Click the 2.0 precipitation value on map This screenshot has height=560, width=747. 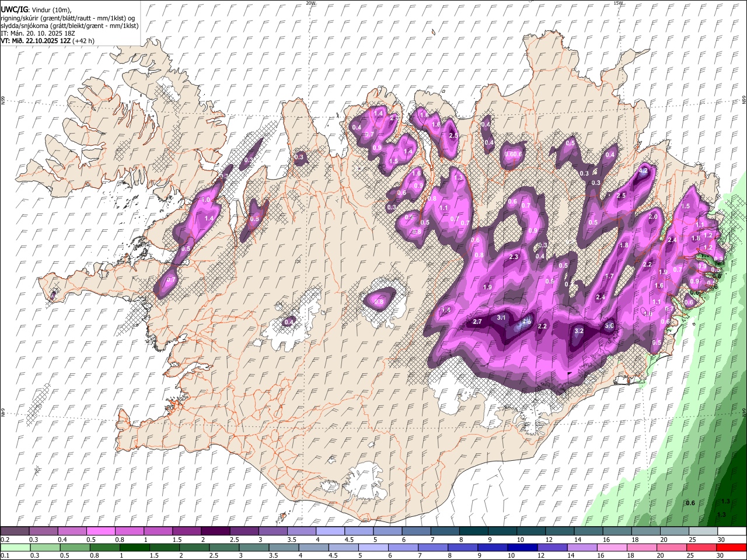coord(653,216)
